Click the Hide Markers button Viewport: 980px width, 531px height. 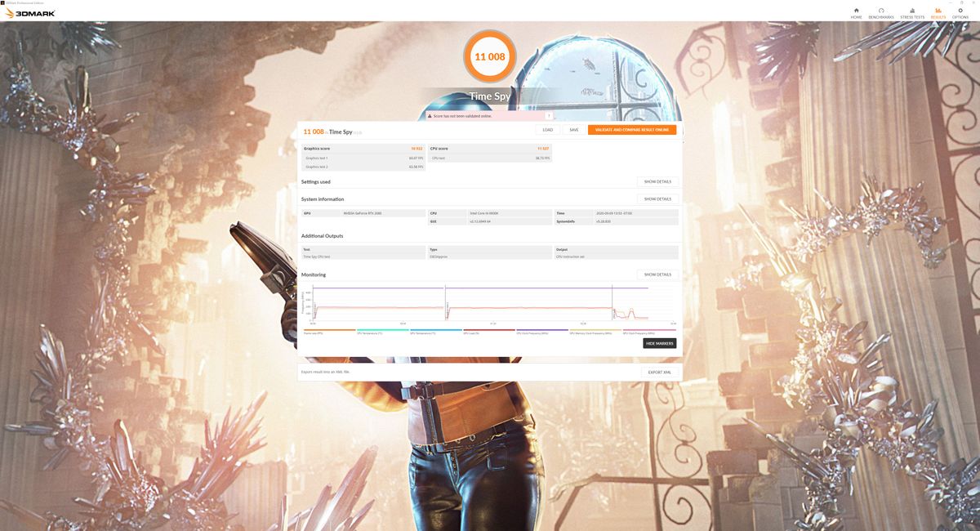pyautogui.click(x=660, y=343)
